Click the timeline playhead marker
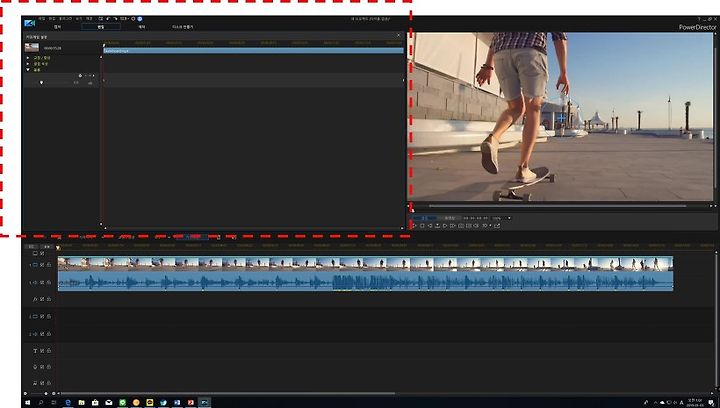This screenshot has width=720, height=408. pos(58,248)
